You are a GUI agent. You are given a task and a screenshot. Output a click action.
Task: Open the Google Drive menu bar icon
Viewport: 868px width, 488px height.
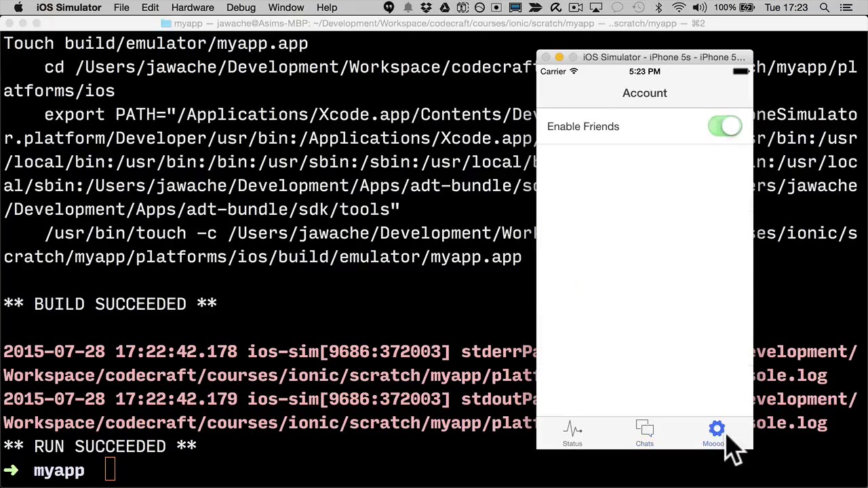pyautogui.click(x=444, y=7)
